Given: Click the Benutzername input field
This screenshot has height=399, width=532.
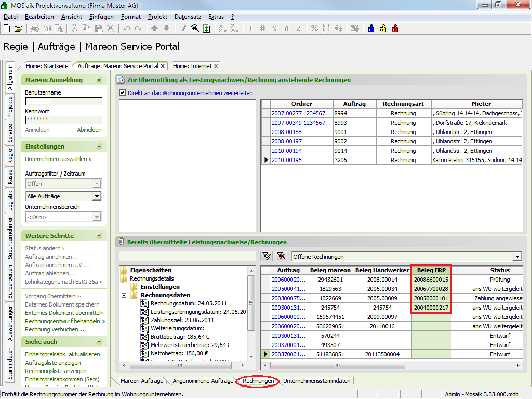Looking at the screenshot, I should [63, 101].
